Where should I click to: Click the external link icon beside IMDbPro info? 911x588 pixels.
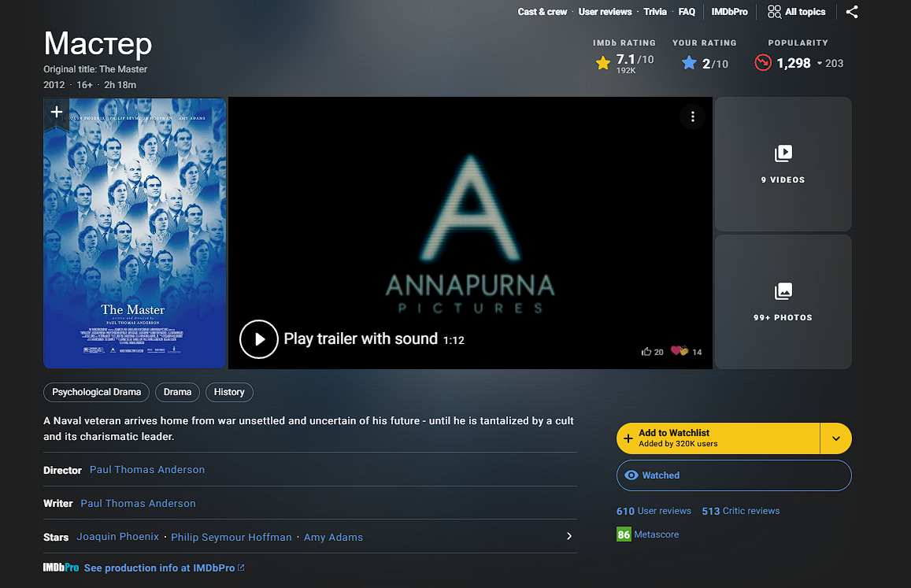pyautogui.click(x=241, y=568)
